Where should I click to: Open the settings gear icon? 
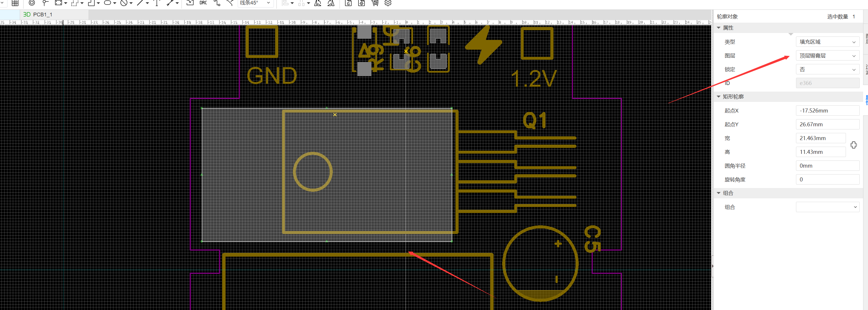point(388,3)
